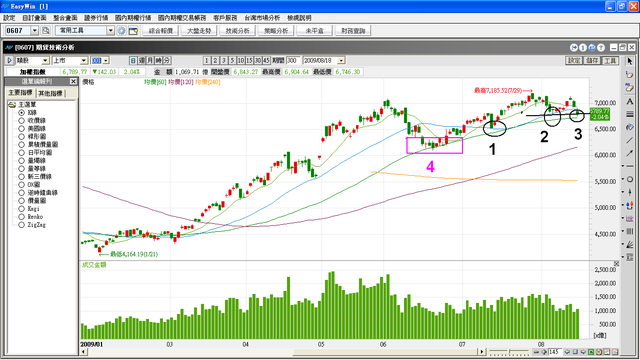Screen dimensions: 640x360
Task: Select the OX圖 chart type option
Action: 21,184
